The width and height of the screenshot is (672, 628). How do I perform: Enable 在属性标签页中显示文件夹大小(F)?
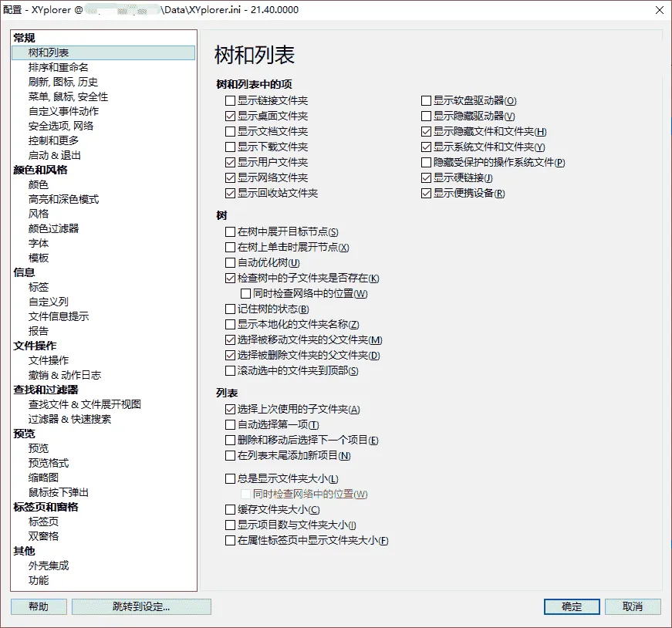coord(230,541)
